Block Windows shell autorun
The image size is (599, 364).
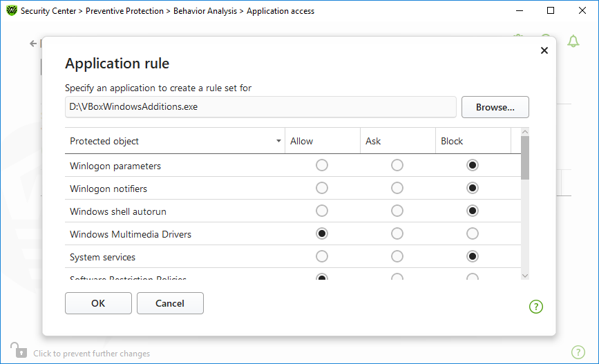click(x=472, y=211)
